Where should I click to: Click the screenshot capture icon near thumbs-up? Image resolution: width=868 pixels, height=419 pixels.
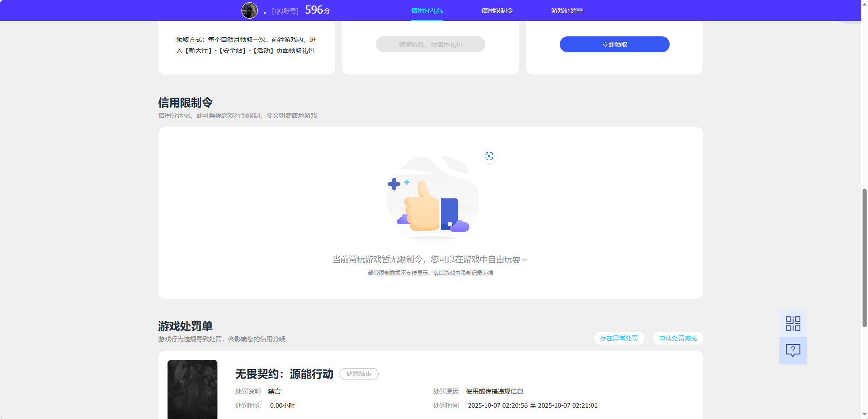coord(489,156)
